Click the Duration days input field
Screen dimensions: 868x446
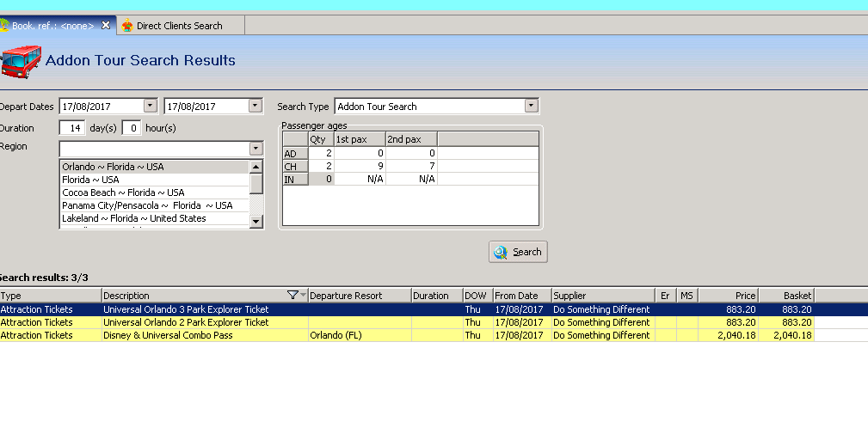72,128
